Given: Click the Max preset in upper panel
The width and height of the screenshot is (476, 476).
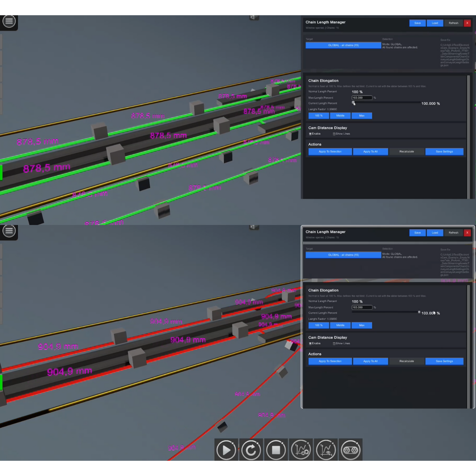Looking at the screenshot, I should click(x=362, y=116).
